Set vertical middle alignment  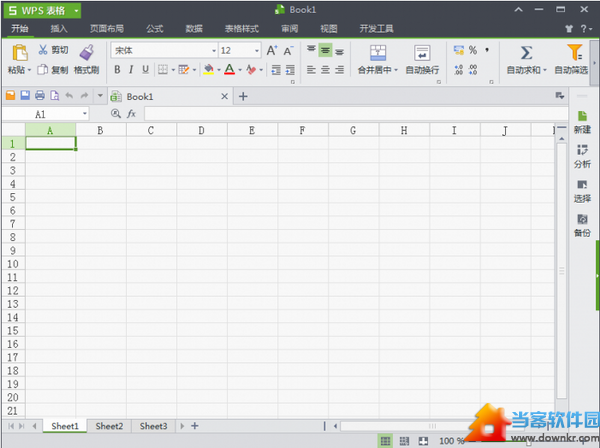[x=325, y=50]
